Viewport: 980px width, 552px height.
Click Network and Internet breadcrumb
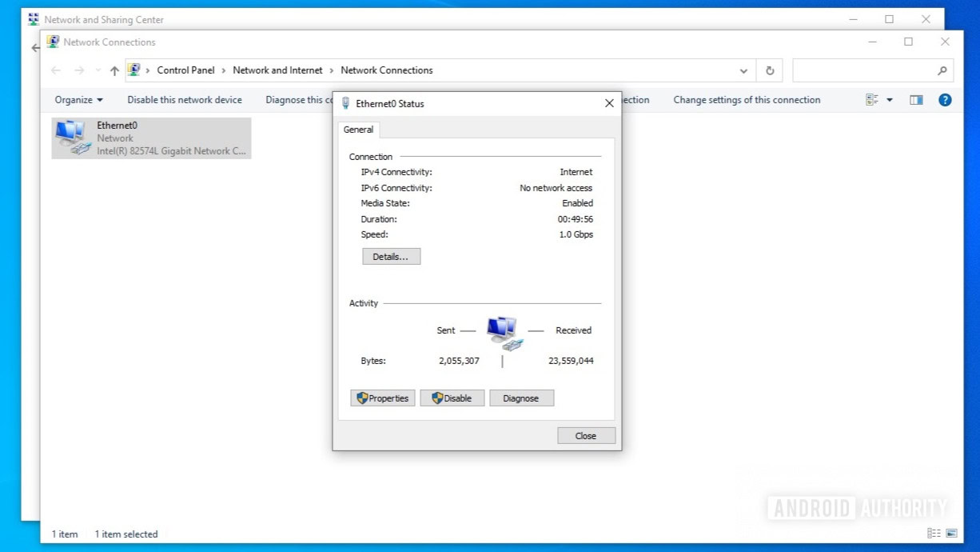click(x=277, y=70)
